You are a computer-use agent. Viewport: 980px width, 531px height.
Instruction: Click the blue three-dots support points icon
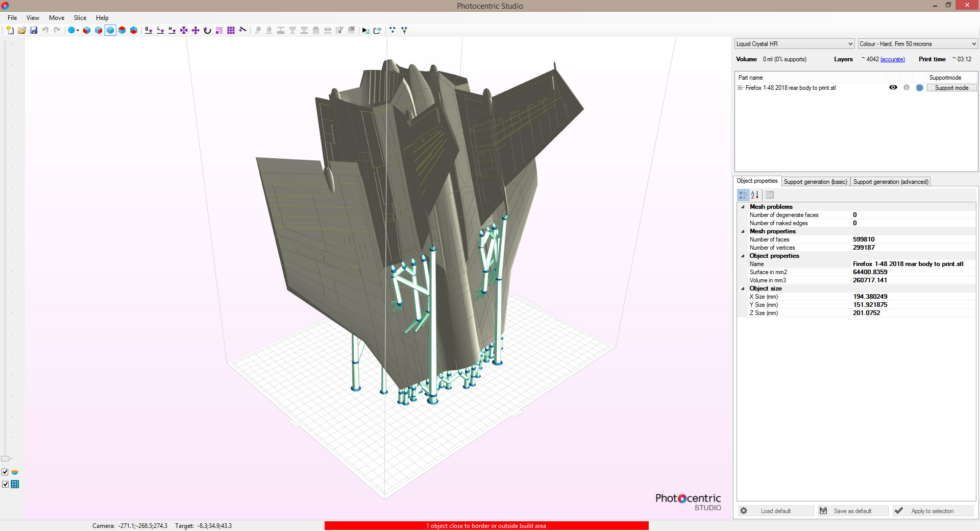pyautogui.click(x=392, y=30)
